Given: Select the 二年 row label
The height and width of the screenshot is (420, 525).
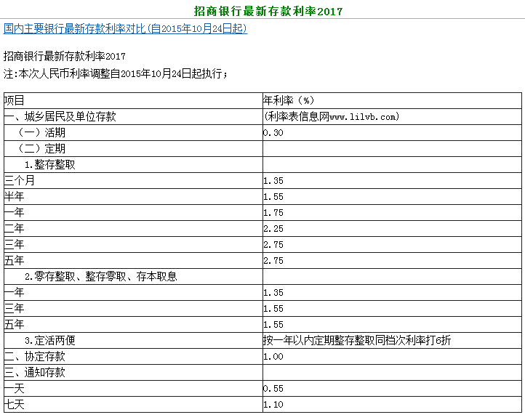Looking at the screenshot, I should coord(14,229).
